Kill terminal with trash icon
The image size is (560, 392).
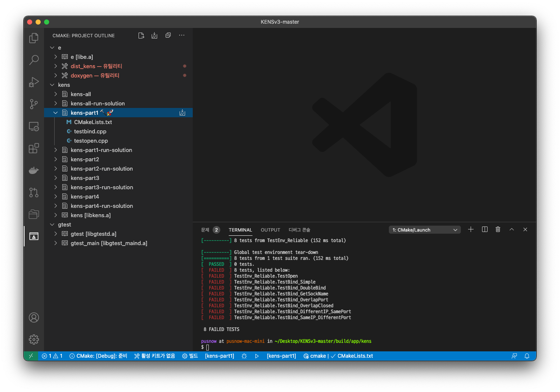(x=498, y=229)
